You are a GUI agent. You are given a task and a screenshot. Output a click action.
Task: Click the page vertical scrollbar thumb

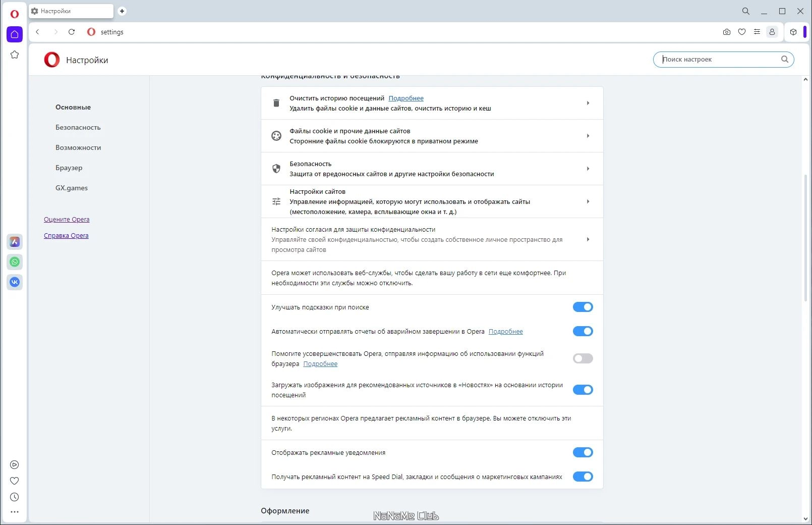point(805,238)
